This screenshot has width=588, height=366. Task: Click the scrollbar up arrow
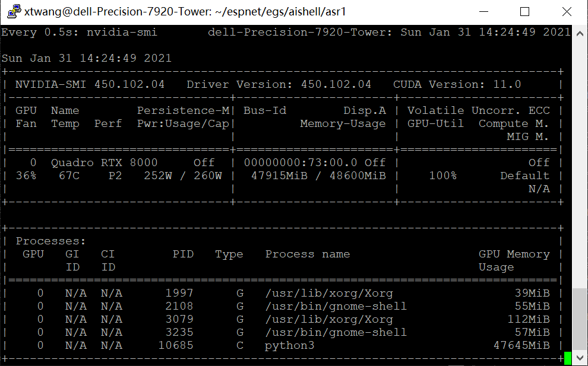pyautogui.click(x=580, y=33)
